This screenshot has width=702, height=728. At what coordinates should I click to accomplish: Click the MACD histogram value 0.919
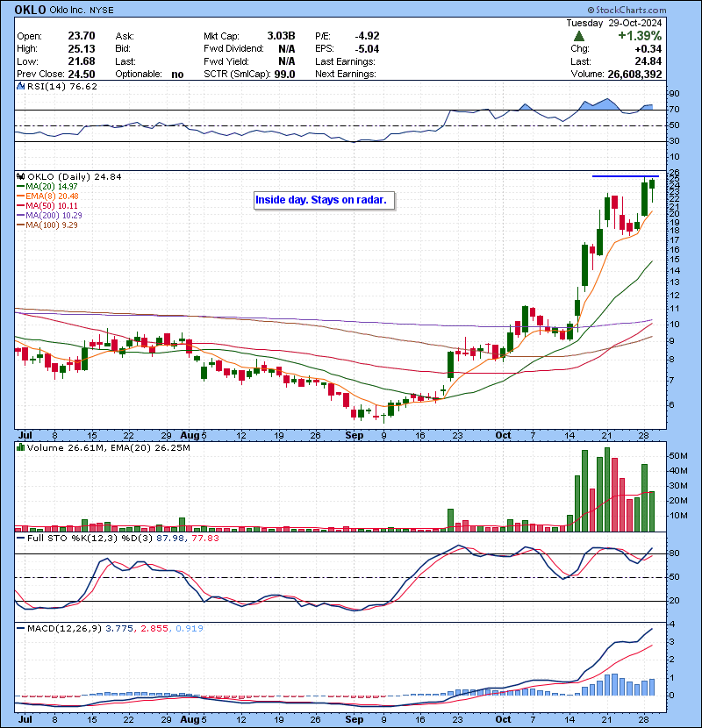coord(189,629)
